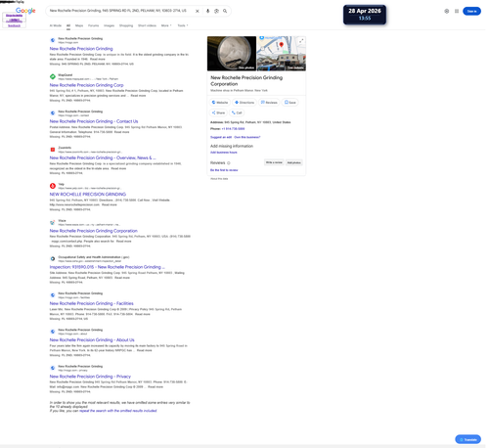Open the Overview, News ZoomInfo result link
Screen dimensions: 489x448
pos(103,157)
